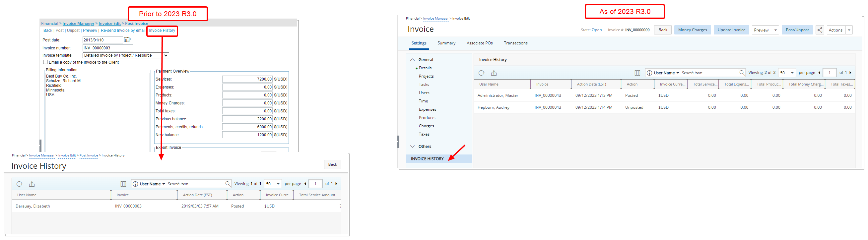The height and width of the screenshot is (240, 868).
Task: Click the calendar icon beside Post date
Action: (127, 40)
